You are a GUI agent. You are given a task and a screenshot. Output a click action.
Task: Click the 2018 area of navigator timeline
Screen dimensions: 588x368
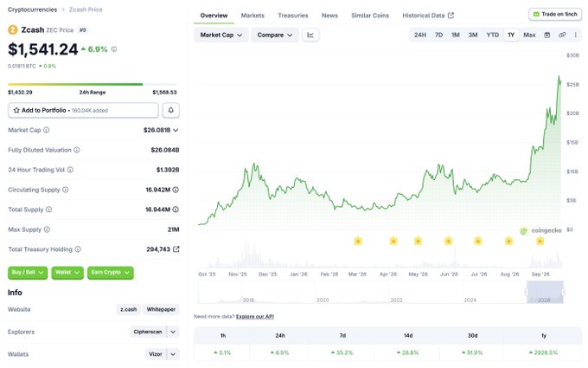pos(248,300)
